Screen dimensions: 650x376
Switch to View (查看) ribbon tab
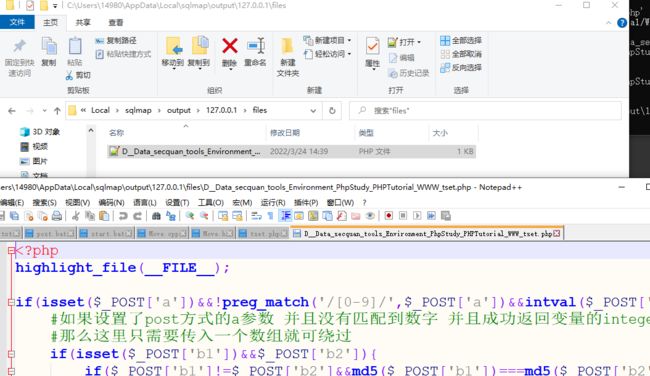pyautogui.click(x=116, y=22)
